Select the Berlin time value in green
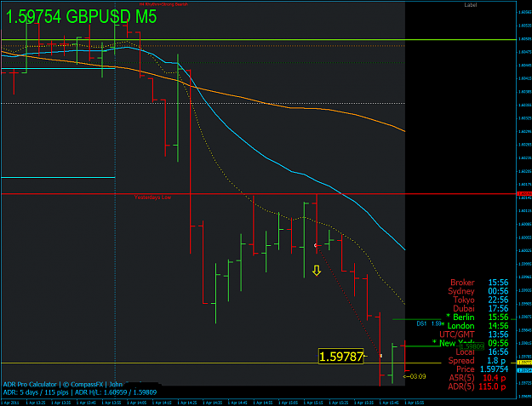Image resolution: width=532 pixels, height=406 pixels. [x=498, y=317]
